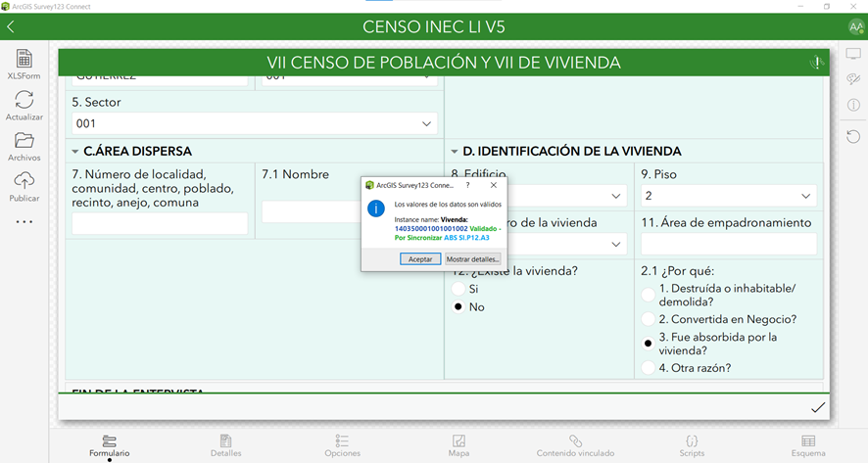Open the Piso dropdown showing 2
Screen dimensions: 868x463
click(729, 196)
